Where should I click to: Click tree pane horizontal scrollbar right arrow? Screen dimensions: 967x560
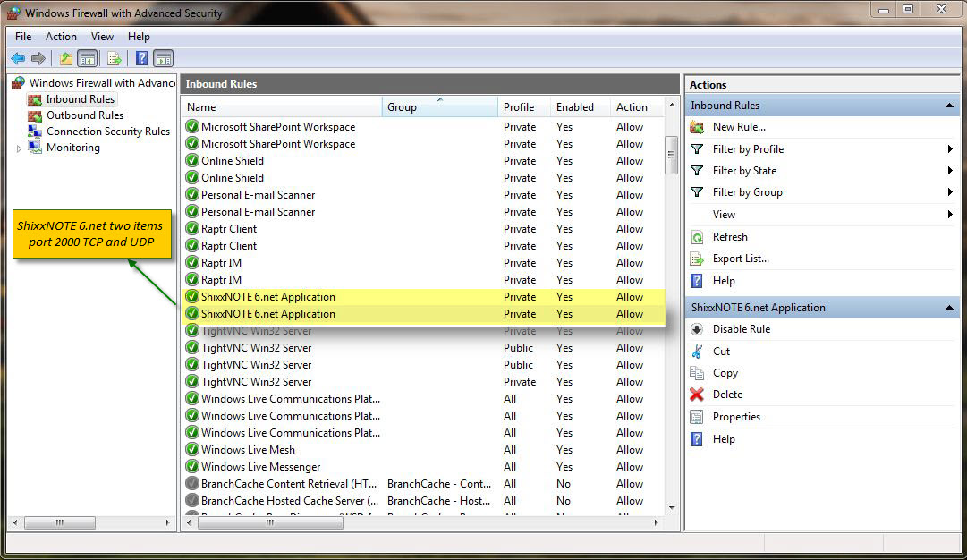coord(168,522)
